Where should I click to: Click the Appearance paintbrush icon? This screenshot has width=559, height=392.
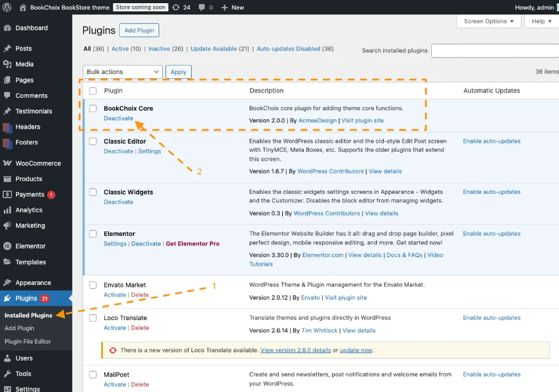[7, 282]
